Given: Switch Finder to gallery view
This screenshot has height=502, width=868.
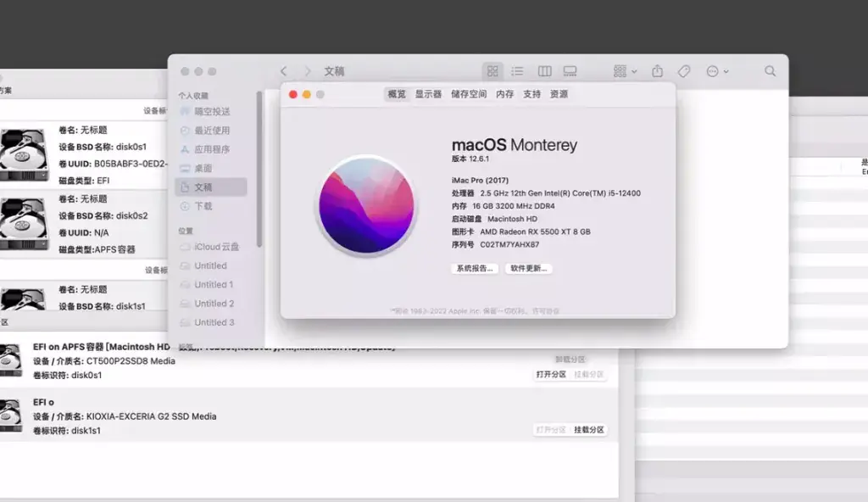Looking at the screenshot, I should point(570,71).
